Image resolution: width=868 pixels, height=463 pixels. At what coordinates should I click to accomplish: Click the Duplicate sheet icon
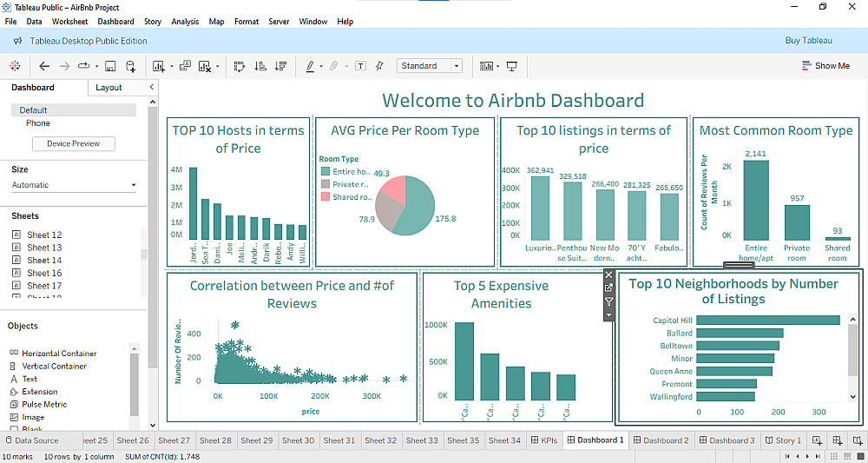186,65
